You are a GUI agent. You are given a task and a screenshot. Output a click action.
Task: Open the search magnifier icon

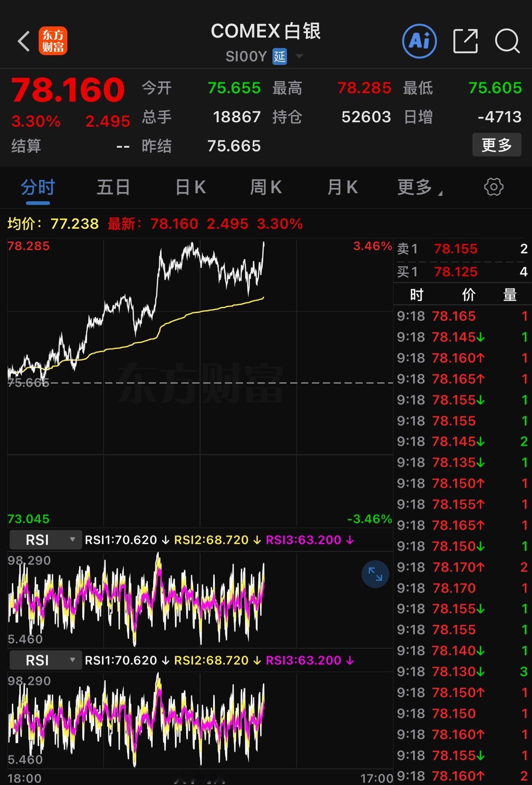pos(507,41)
